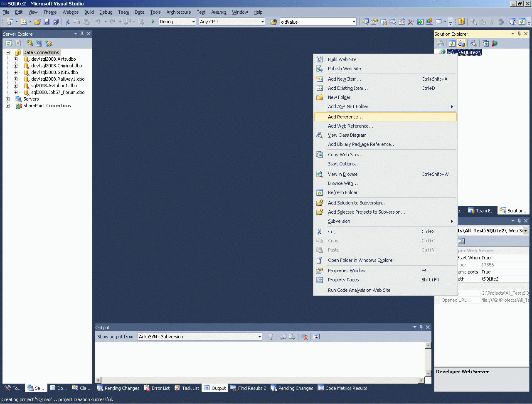Click Solution Explorer's Properties icon
This screenshot has height=404, width=532.
click(x=440, y=43)
